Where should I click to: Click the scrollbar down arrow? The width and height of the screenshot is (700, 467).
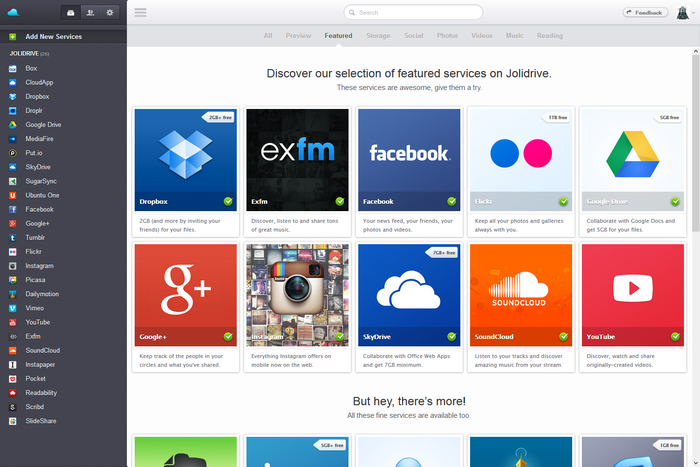pos(696,463)
